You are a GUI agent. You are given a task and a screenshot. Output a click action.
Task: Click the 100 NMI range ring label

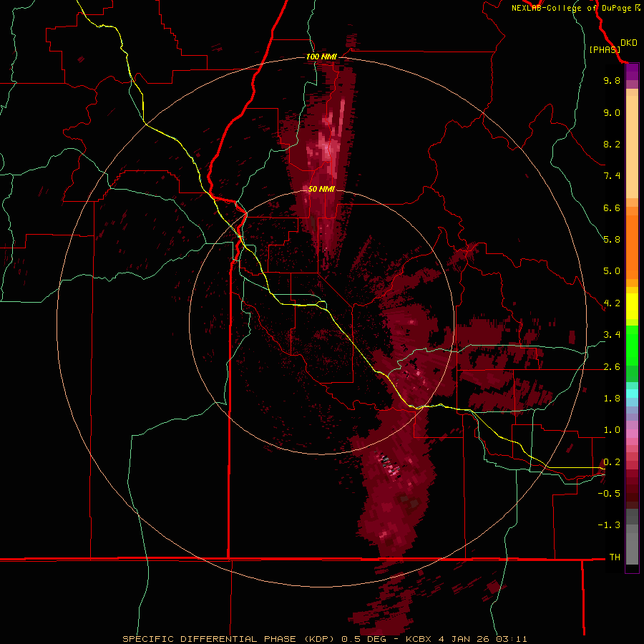[x=321, y=57]
